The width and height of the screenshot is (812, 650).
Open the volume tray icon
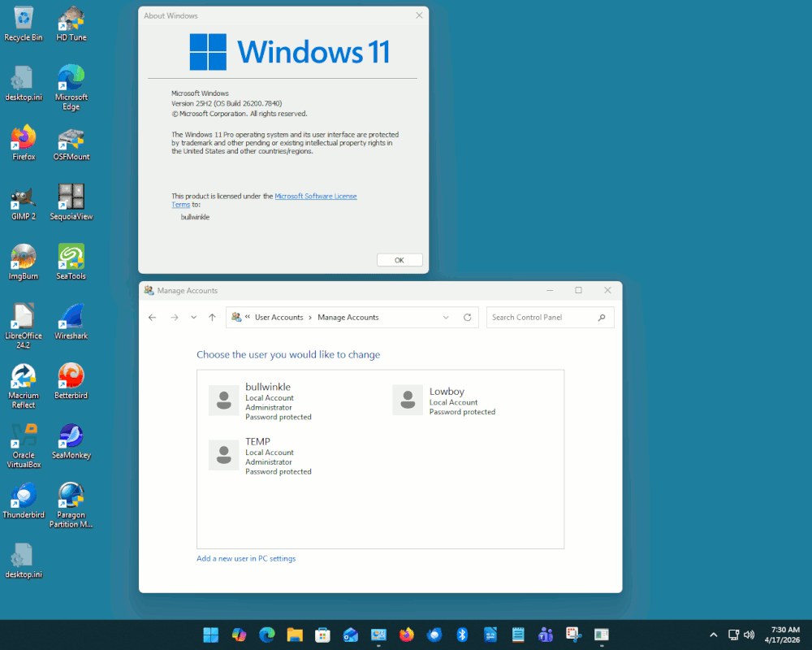coord(749,635)
